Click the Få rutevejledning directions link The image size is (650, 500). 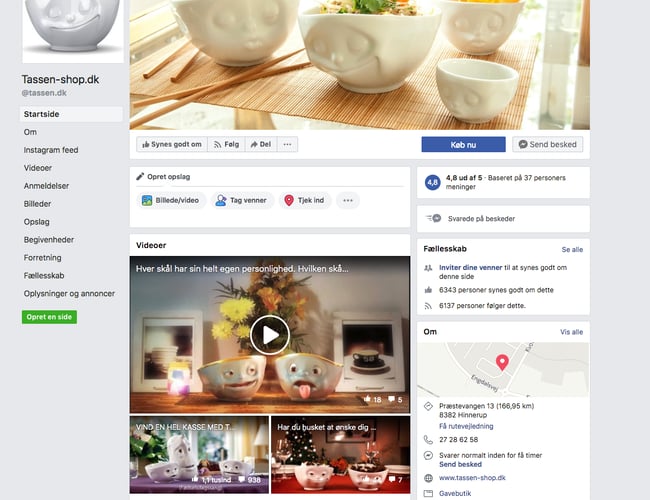coord(466,426)
